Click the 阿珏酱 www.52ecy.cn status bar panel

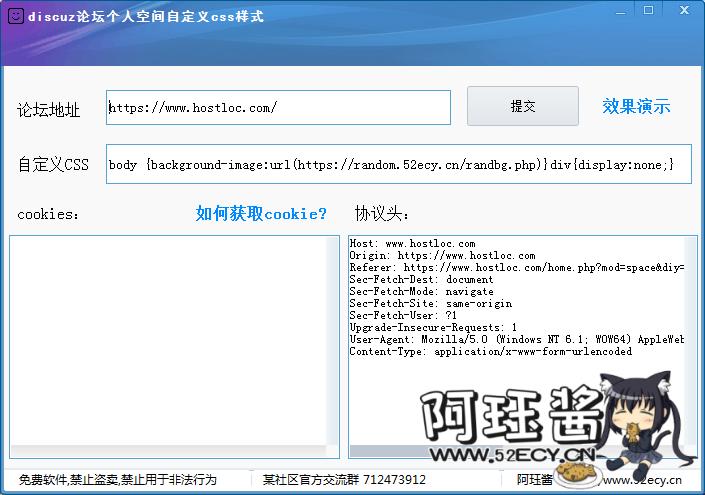click(600, 480)
